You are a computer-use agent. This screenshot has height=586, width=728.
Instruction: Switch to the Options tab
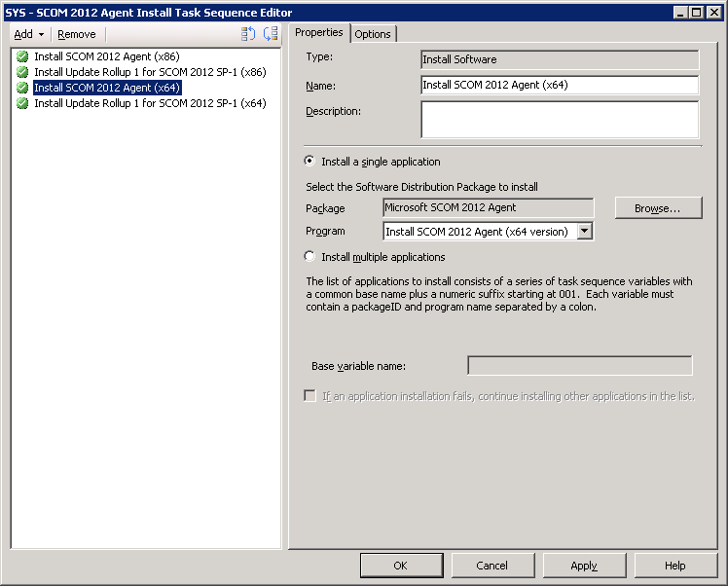[373, 34]
